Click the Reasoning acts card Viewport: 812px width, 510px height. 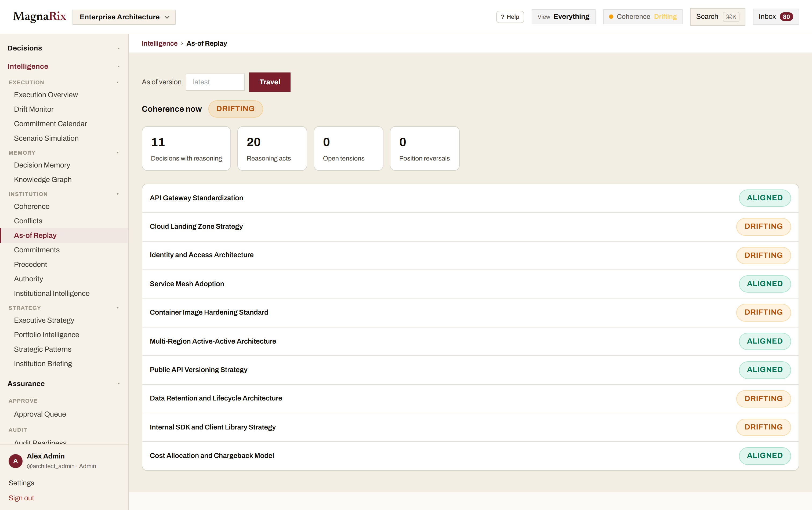tap(272, 148)
